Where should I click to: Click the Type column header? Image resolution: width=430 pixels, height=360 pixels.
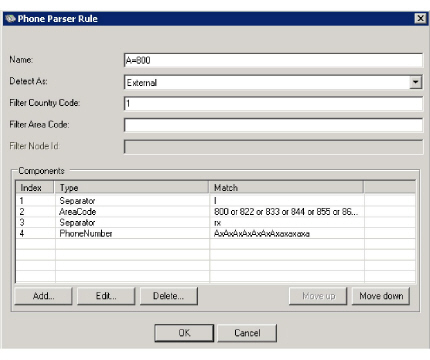[131, 188]
